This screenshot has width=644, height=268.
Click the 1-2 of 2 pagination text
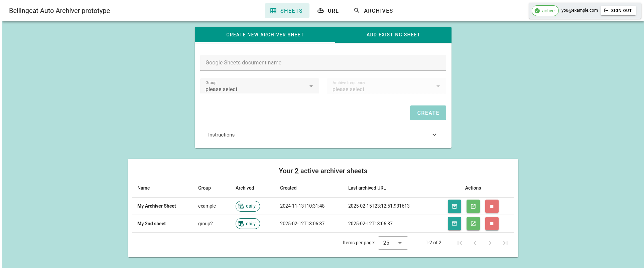(433, 243)
